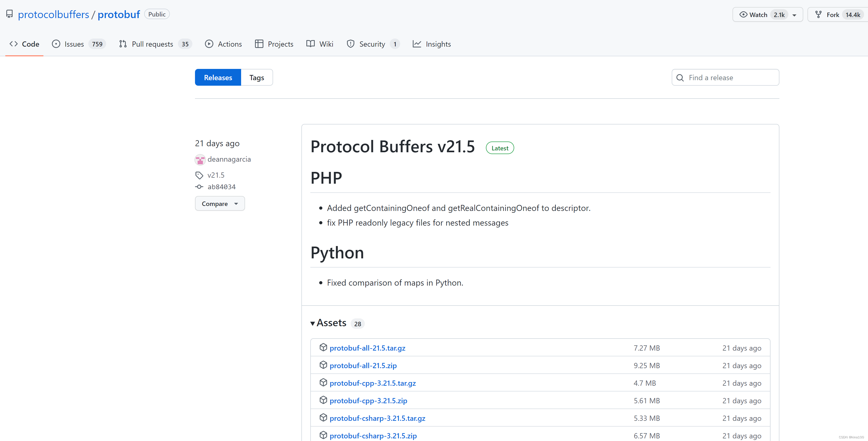868x441 pixels.
Task: Open the Issues tab
Action: [74, 44]
